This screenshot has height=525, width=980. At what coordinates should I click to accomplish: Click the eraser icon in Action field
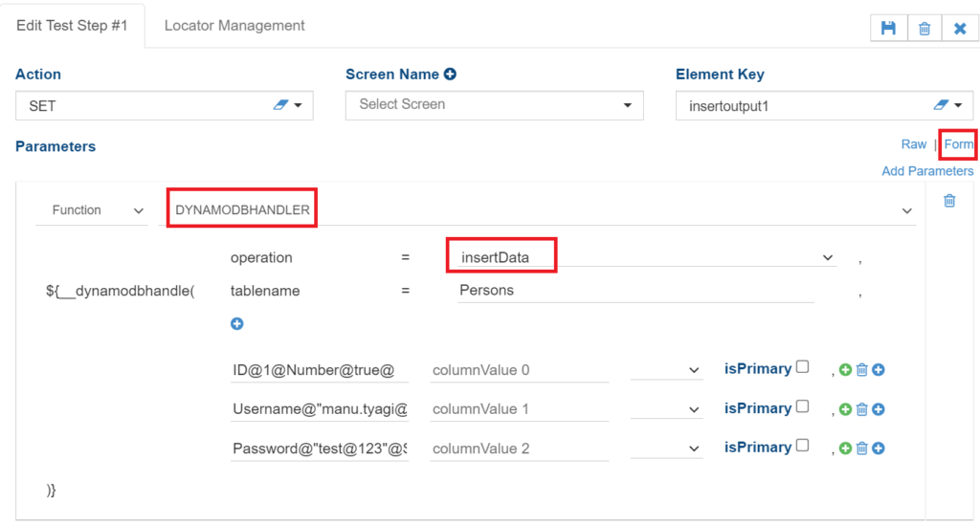(280, 105)
